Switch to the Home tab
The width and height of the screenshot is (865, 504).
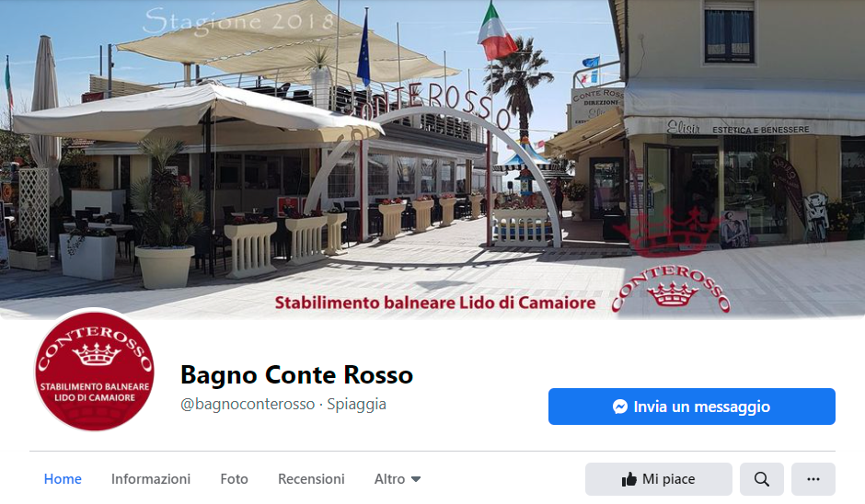pos(63,479)
